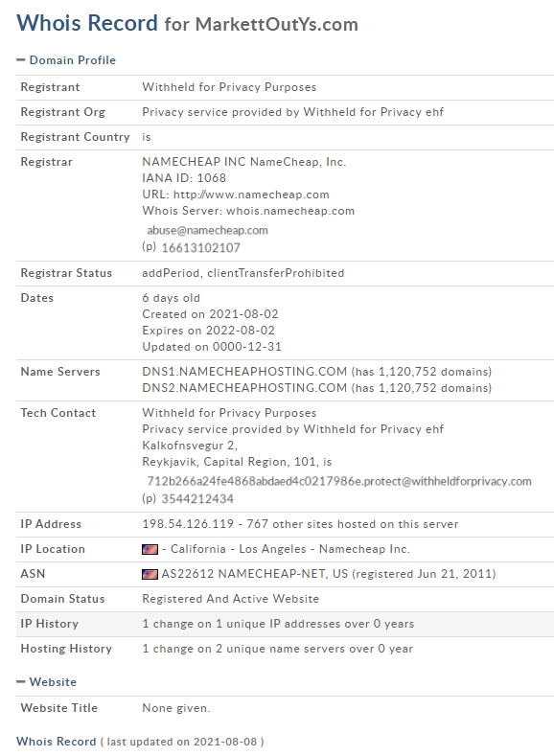Open the Hosting History row
554x756 pixels.
(x=285, y=649)
